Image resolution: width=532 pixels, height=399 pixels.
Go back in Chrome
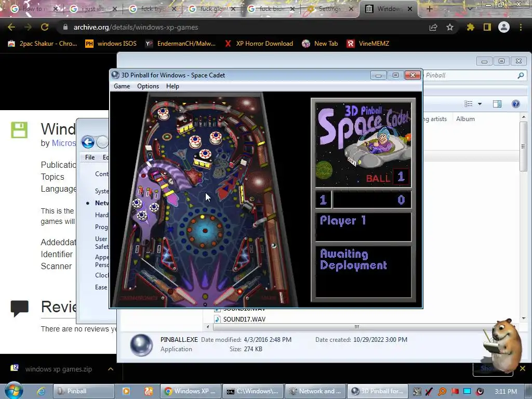pos(11,27)
